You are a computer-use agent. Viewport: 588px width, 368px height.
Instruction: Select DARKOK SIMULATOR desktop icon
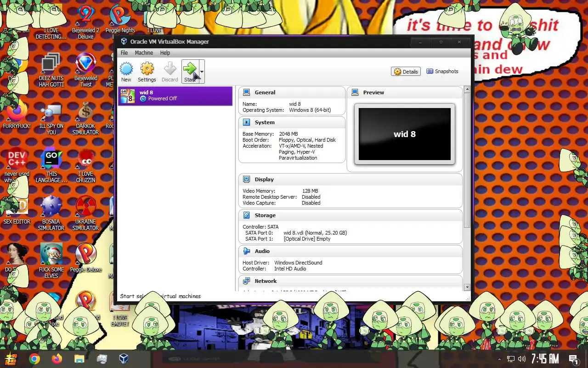pyautogui.click(x=85, y=119)
